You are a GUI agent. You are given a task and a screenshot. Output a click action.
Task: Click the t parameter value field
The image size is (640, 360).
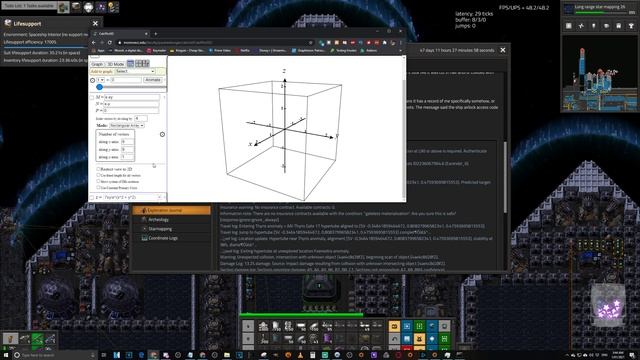126,80
